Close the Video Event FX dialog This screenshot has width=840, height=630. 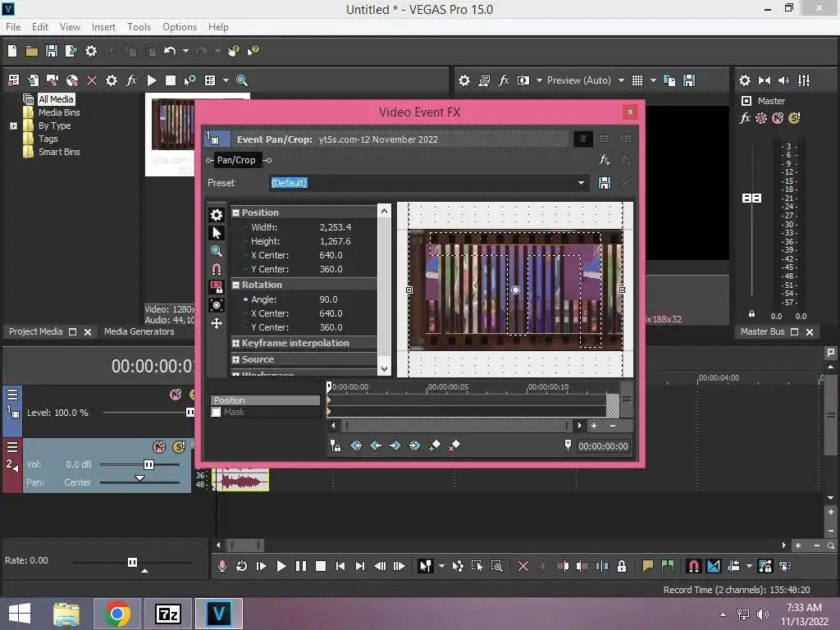630,112
